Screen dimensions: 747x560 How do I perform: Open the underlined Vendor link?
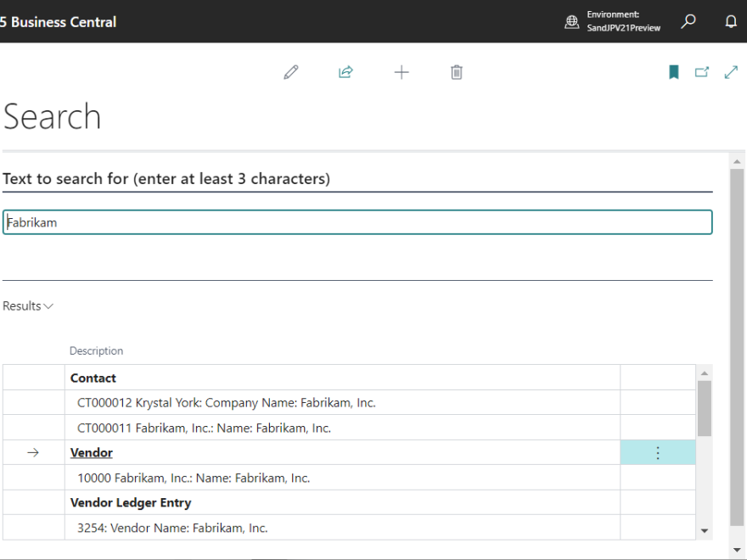click(92, 453)
